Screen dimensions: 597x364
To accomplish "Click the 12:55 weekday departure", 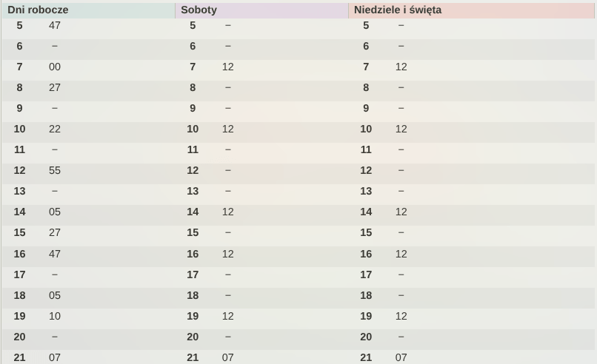I will [55, 170].
